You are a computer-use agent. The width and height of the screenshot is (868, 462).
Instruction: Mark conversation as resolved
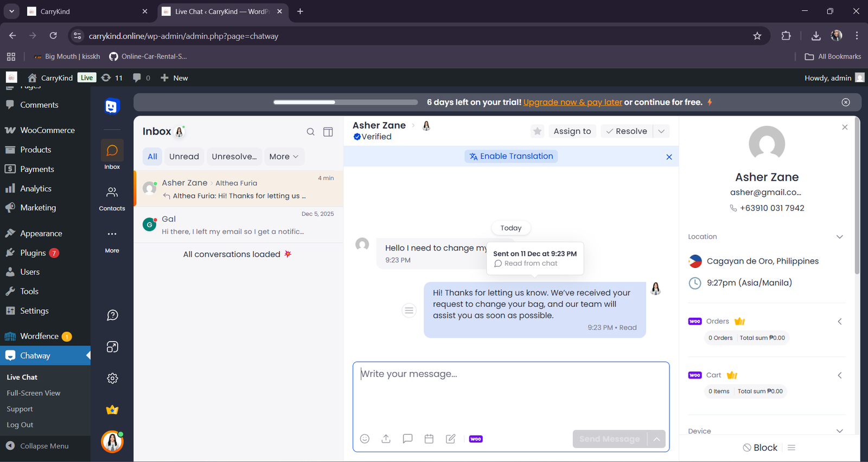[627, 131]
